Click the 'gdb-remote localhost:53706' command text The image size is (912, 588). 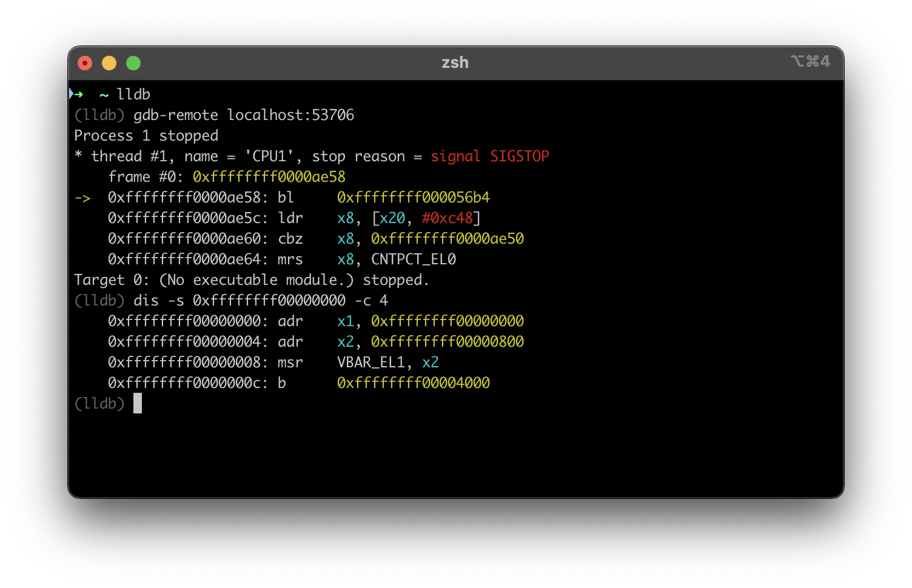click(x=244, y=115)
